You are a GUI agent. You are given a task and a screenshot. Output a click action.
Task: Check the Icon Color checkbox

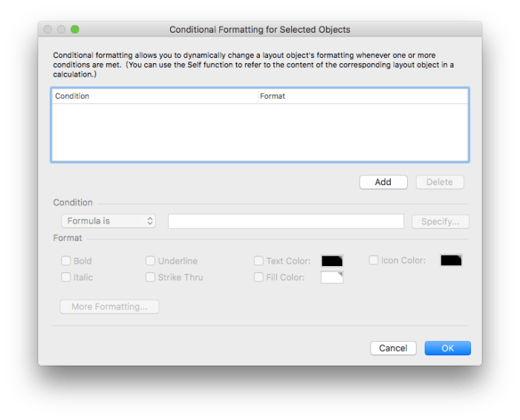click(374, 260)
